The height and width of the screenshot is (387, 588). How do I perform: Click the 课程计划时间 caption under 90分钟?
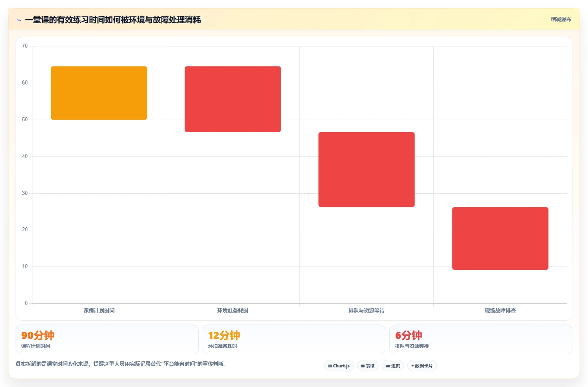pos(36,346)
